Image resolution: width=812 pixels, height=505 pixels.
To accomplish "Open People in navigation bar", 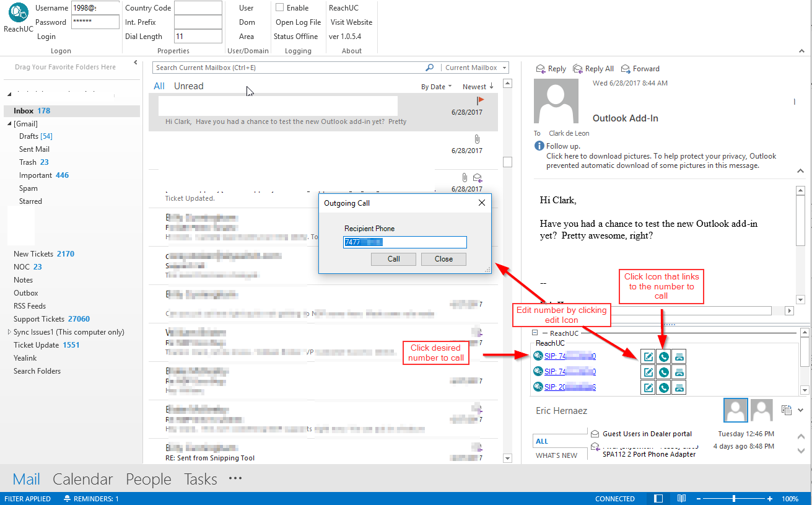I will pos(149,479).
